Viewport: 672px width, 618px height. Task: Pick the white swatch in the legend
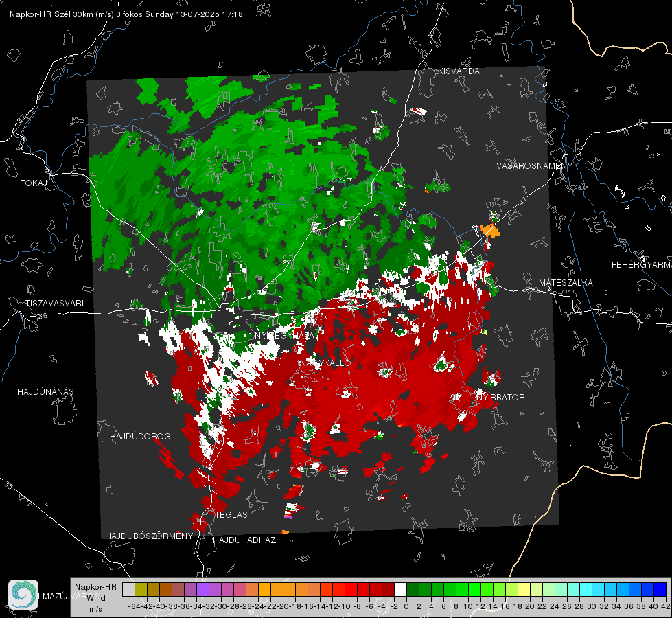[400, 589]
